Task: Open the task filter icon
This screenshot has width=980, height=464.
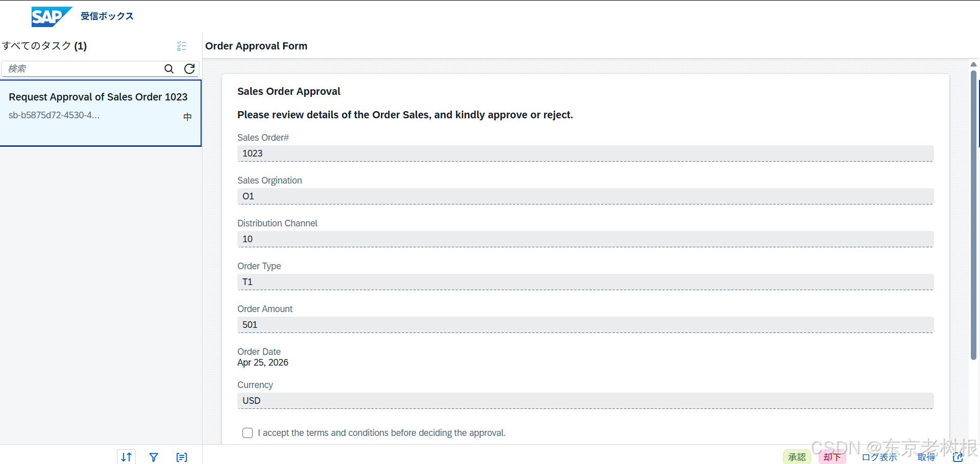Action: click(154, 457)
